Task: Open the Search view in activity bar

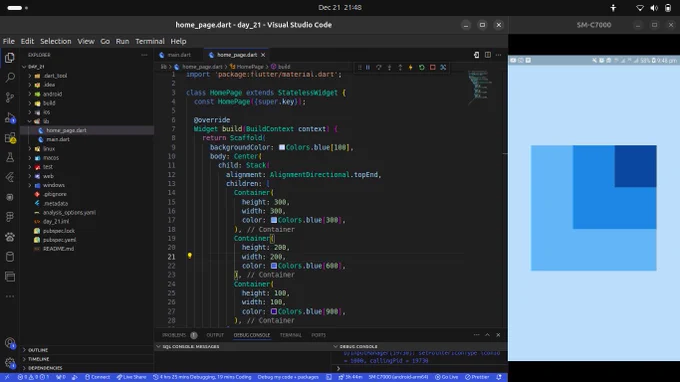Action: click(x=10, y=77)
